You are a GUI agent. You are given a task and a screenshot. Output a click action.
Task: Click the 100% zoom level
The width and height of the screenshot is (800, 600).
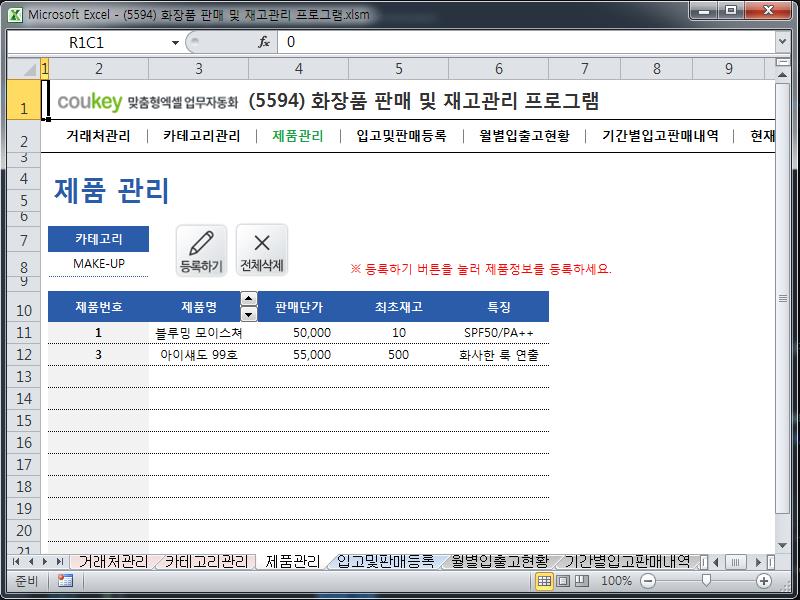pyautogui.click(x=616, y=581)
